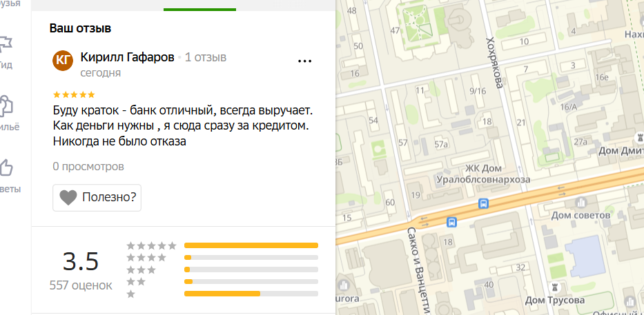The height and width of the screenshot is (315, 644).
Task: Click the Дом Трусова landmark icon
Action: coord(556,288)
